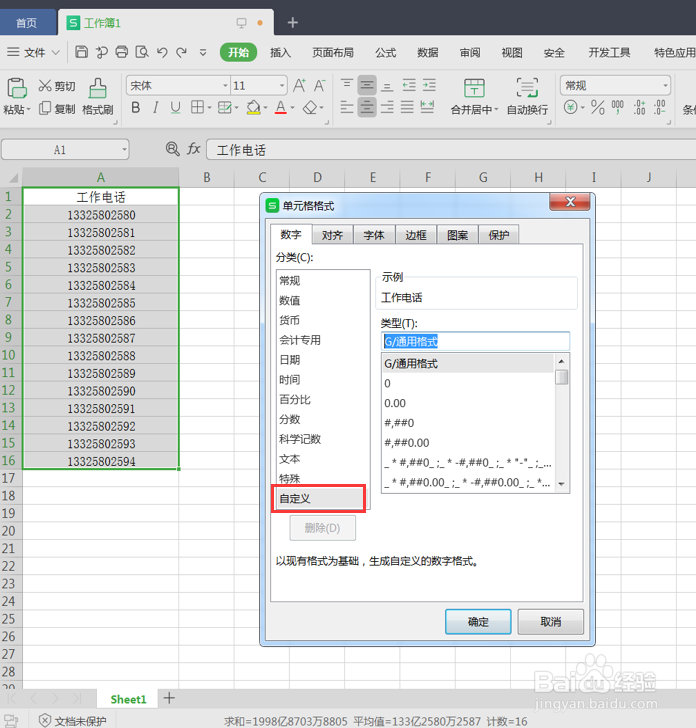Center text horizontally

(367, 107)
